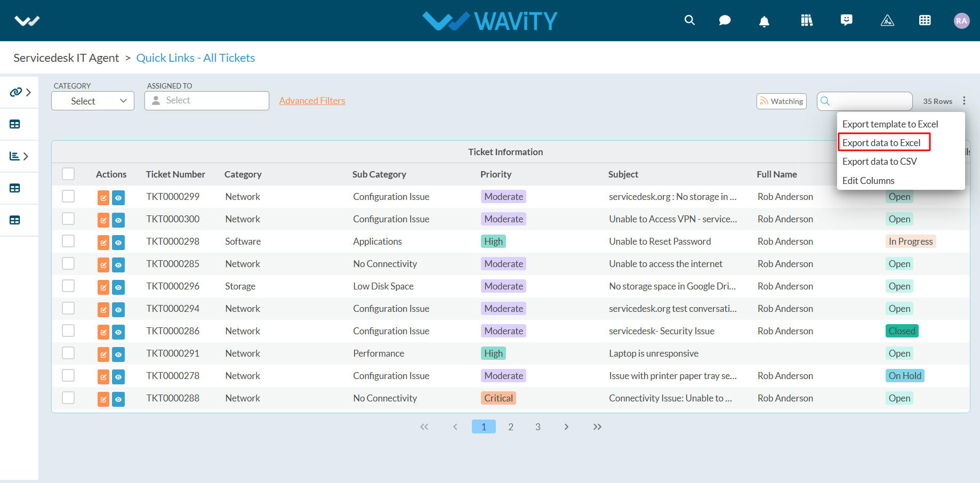Open the first table view sidebar icon
This screenshot has width=980, height=483.
tap(15, 124)
